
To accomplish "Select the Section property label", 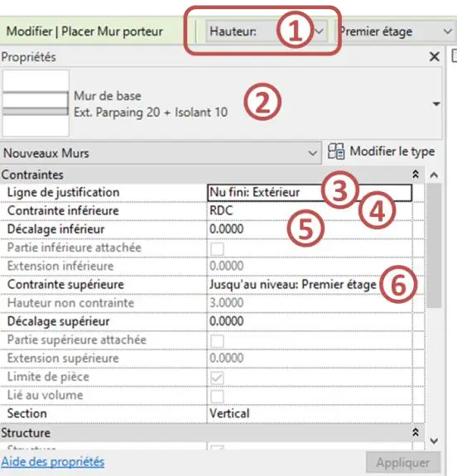I will 27,413.
